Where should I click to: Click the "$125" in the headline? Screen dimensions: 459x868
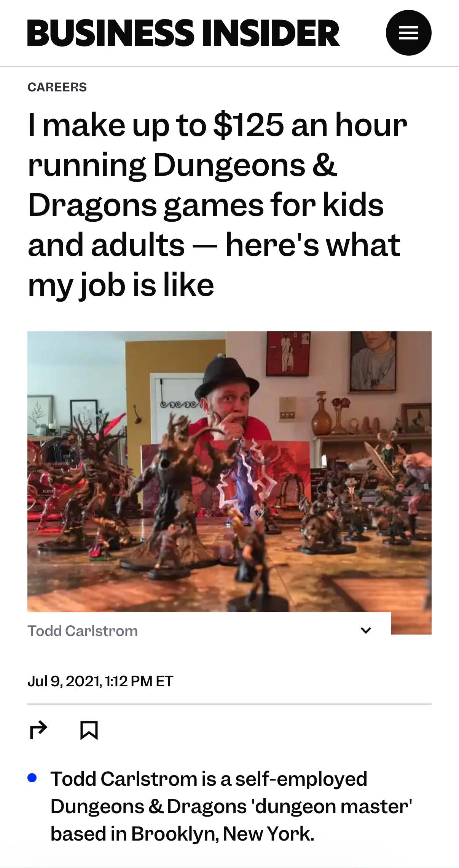coord(249,125)
